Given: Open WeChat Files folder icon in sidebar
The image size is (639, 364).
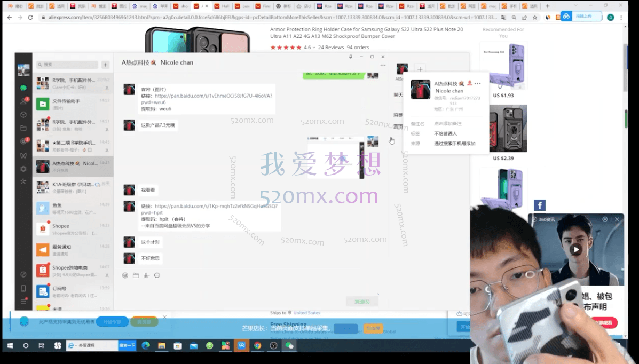Looking at the screenshot, I should tap(23, 128).
